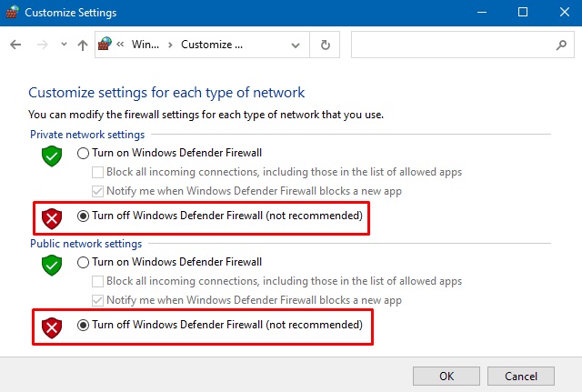The width and height of the screenshot is (582, 392).
Task: Go back using the back arrow
Action: coord(15,45)
